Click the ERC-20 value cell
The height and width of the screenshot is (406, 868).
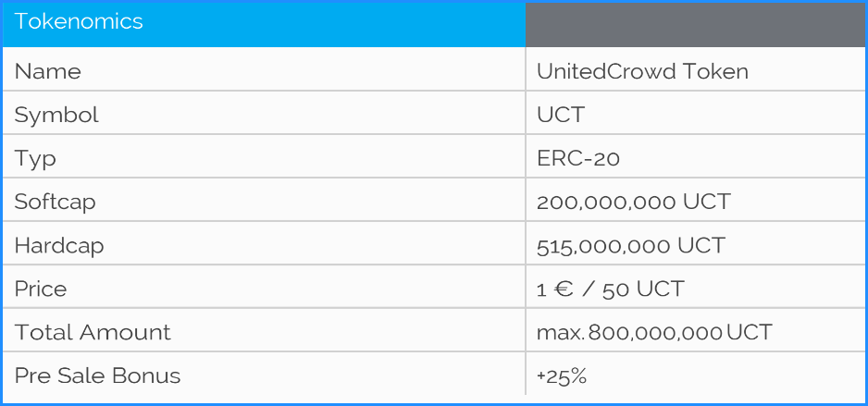tap(578, 159)
